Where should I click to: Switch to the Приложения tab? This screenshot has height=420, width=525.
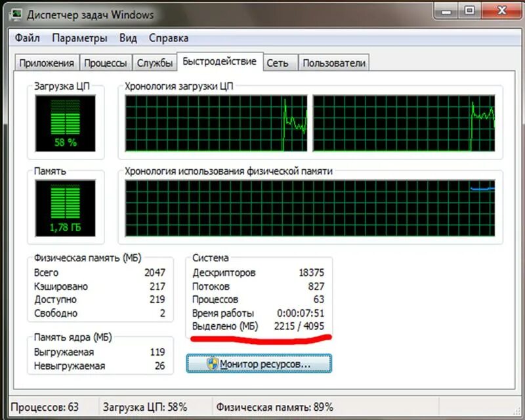[x=47, y=62]
